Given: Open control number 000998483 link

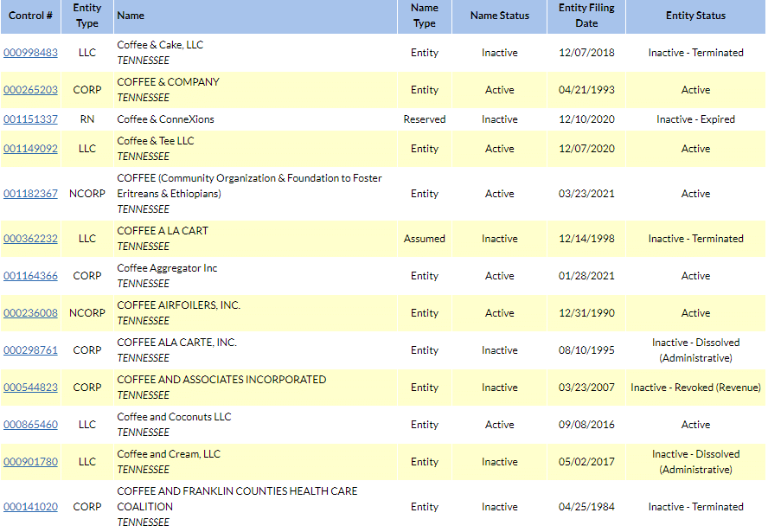Looking at the screenshot, I should tap(30, 53).
